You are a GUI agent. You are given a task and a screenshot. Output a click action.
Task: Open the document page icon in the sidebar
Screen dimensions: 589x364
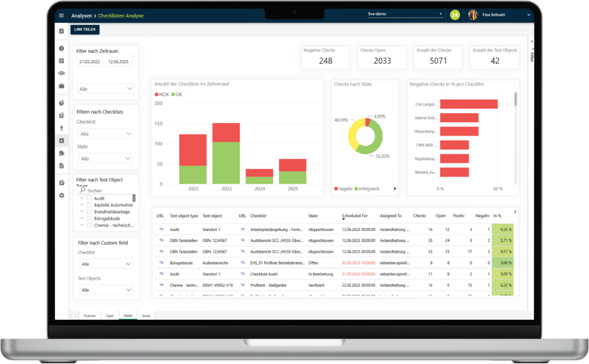click(62, 166)
